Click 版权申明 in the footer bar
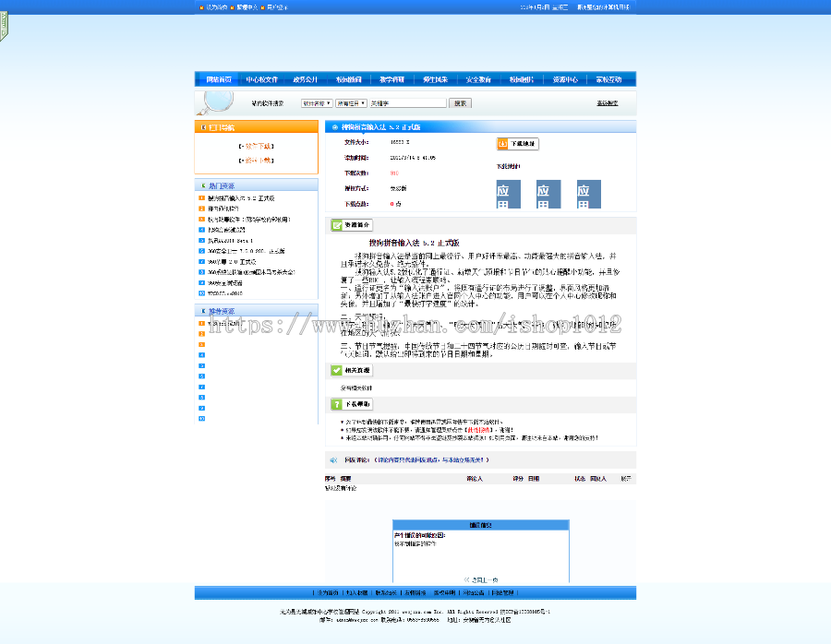This screenshot has height=644, width=831. 444,592
